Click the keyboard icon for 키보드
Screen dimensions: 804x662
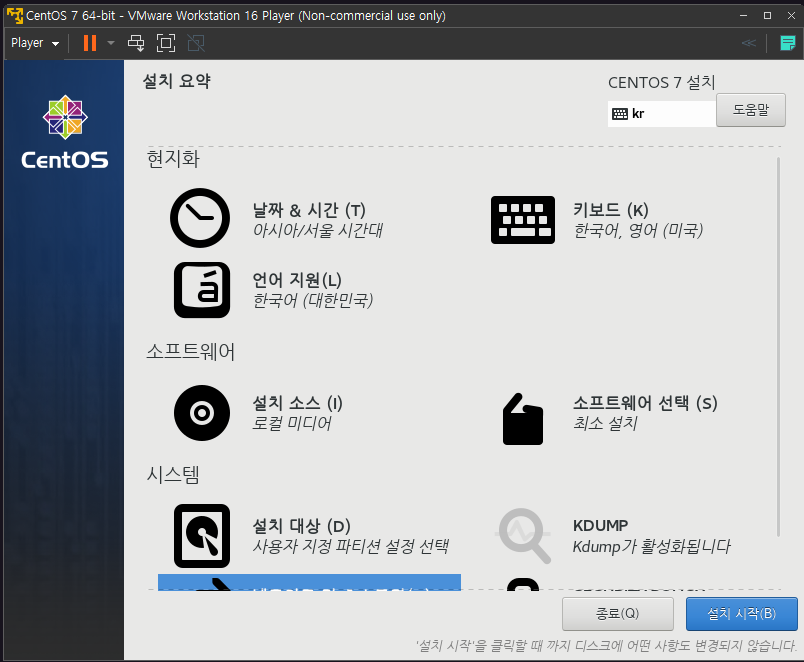[x=522, y=219]
